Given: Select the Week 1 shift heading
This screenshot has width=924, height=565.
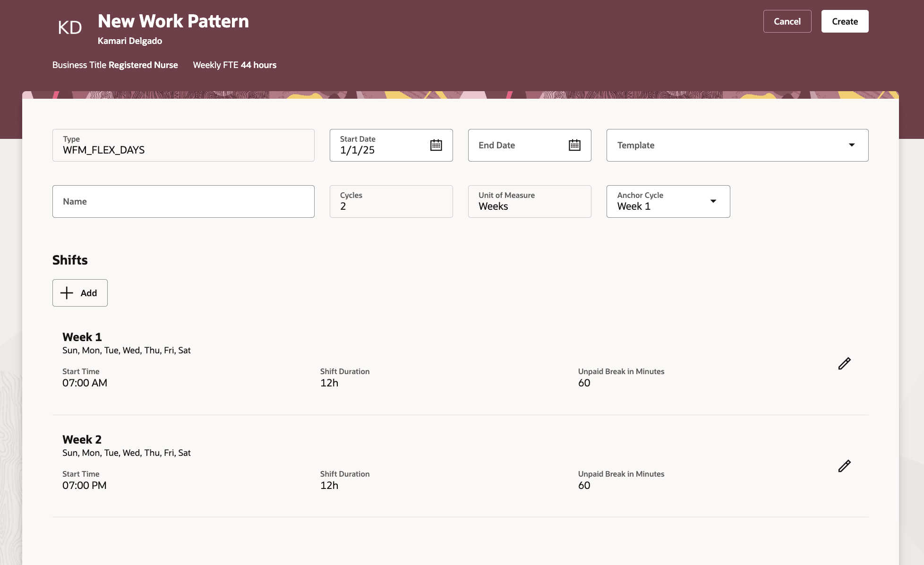Looking at the screenshot, I should pyautogui.click(x=82, y=337).
